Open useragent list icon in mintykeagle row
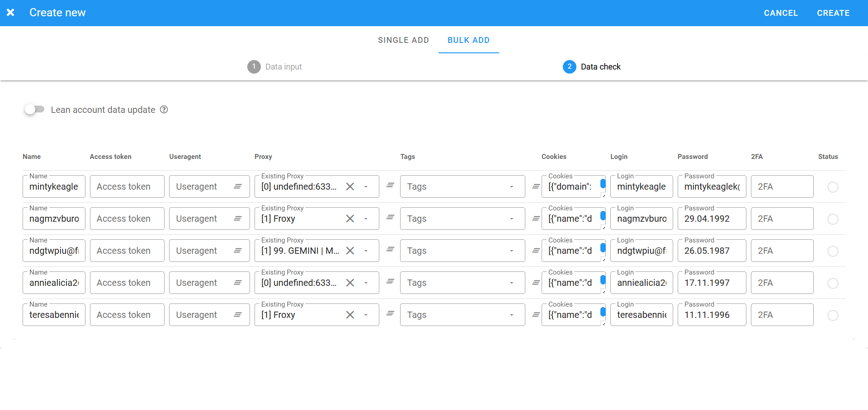 [238, 186]
